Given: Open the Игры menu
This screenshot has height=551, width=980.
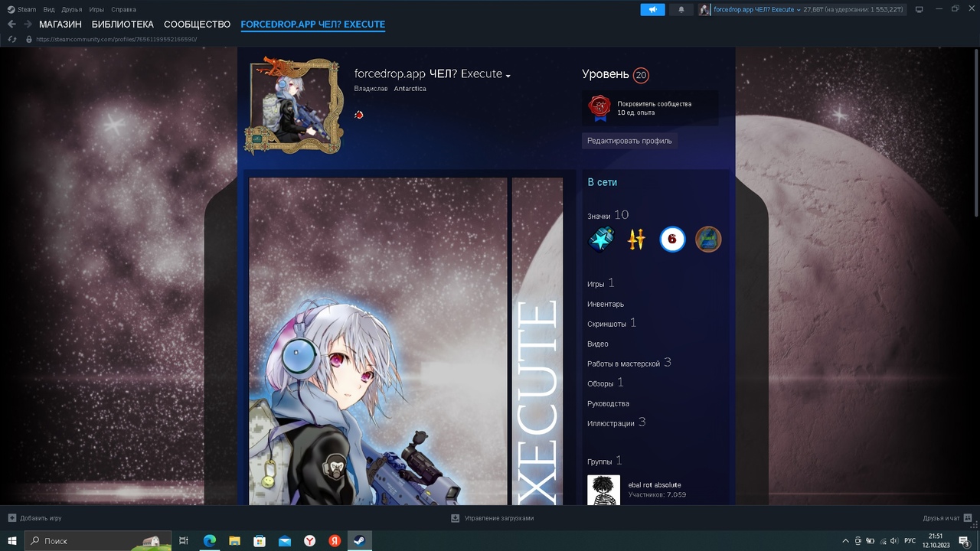Looking at the screenshot, I should pyautogui.click(x=96, y=10).
